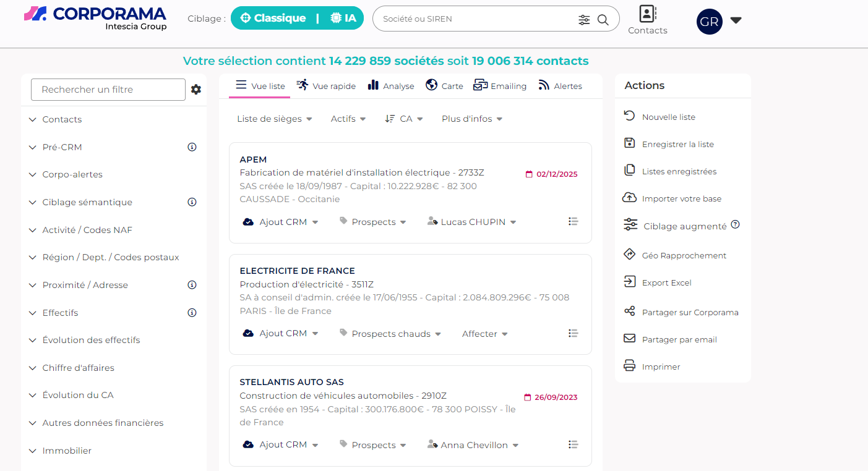Image resolution: width=868 pixels, height=471 pixels.
Task: Switch targeting to Classique mode
Action: click(x=273, y=18)
